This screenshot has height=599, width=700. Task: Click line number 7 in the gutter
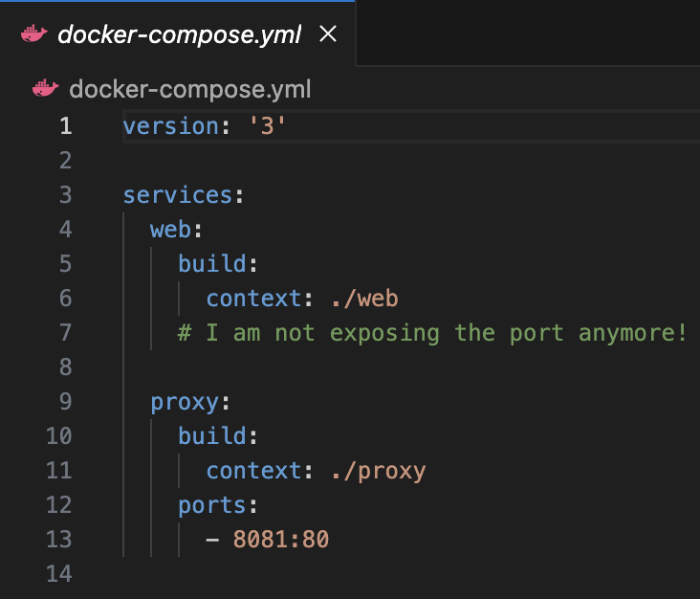point(66,333)
